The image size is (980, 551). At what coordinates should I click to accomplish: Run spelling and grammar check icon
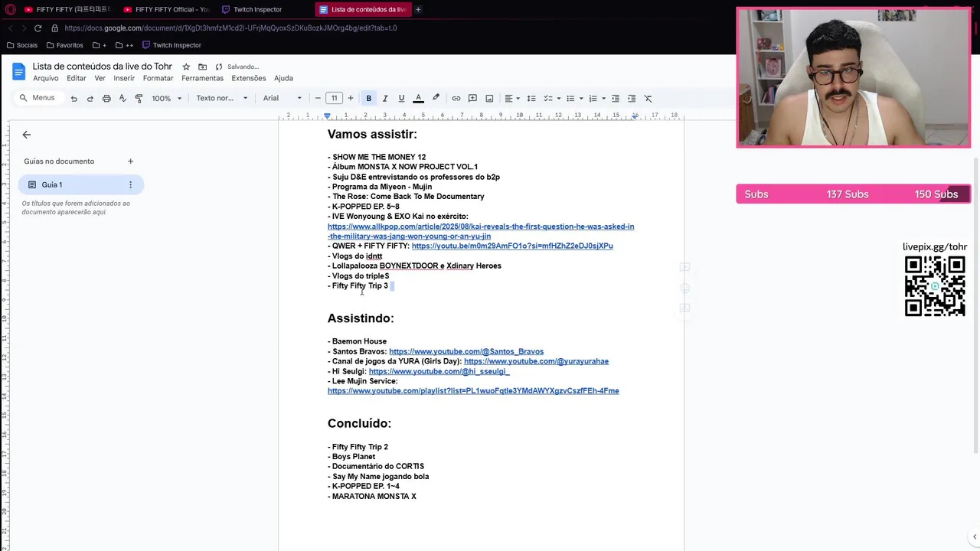122,99
